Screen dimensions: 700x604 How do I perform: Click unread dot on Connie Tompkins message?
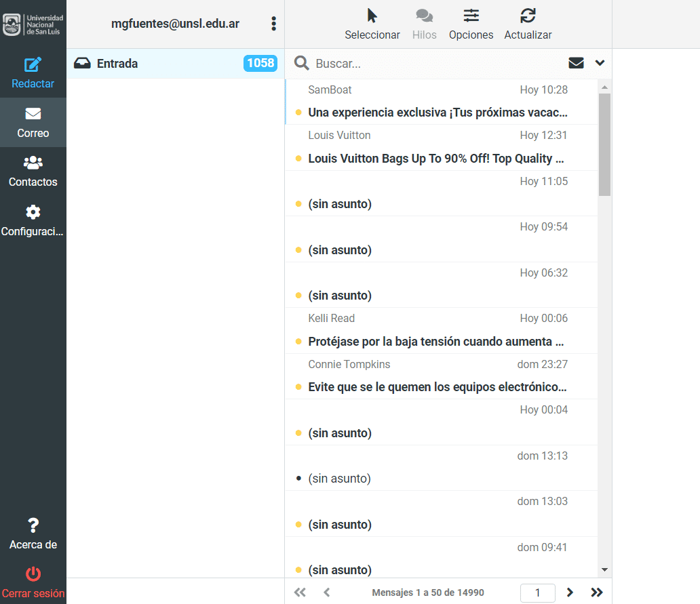click(x=298, y=387)
